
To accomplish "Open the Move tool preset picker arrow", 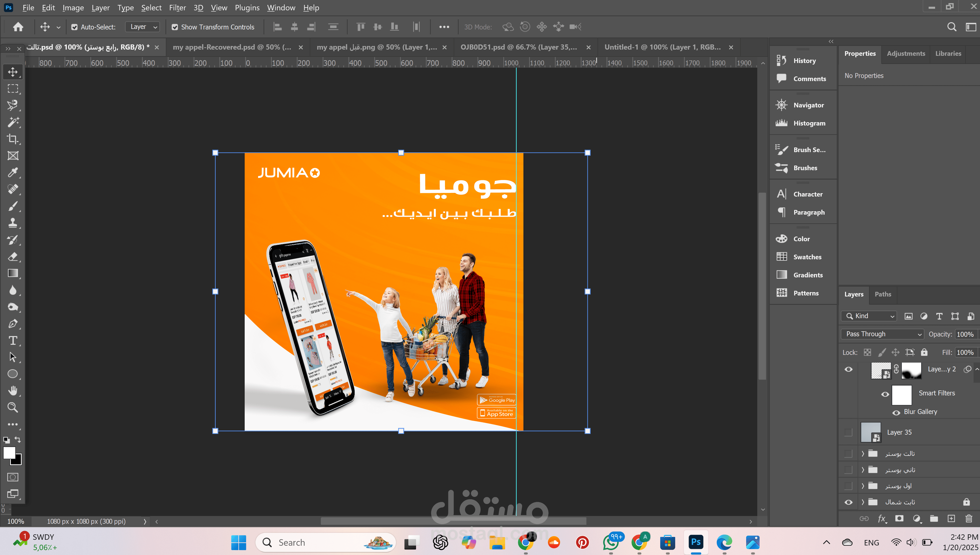I will 58,27.
